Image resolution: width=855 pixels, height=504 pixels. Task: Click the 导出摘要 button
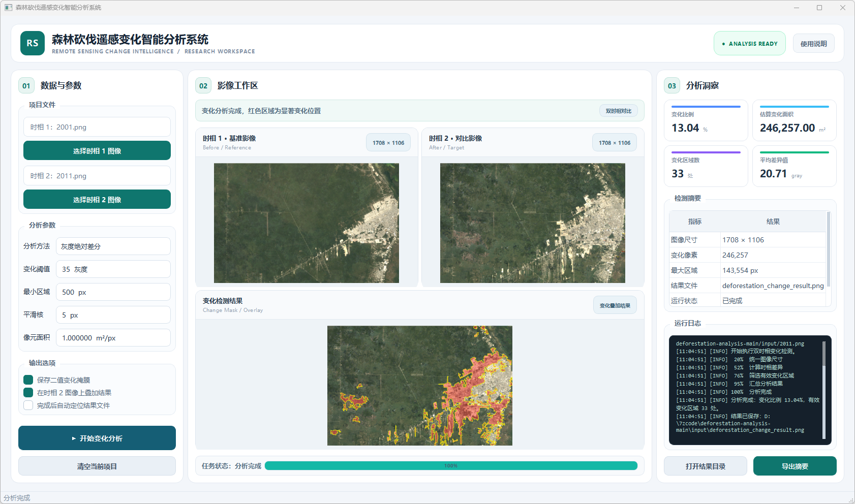pos(795,466)
